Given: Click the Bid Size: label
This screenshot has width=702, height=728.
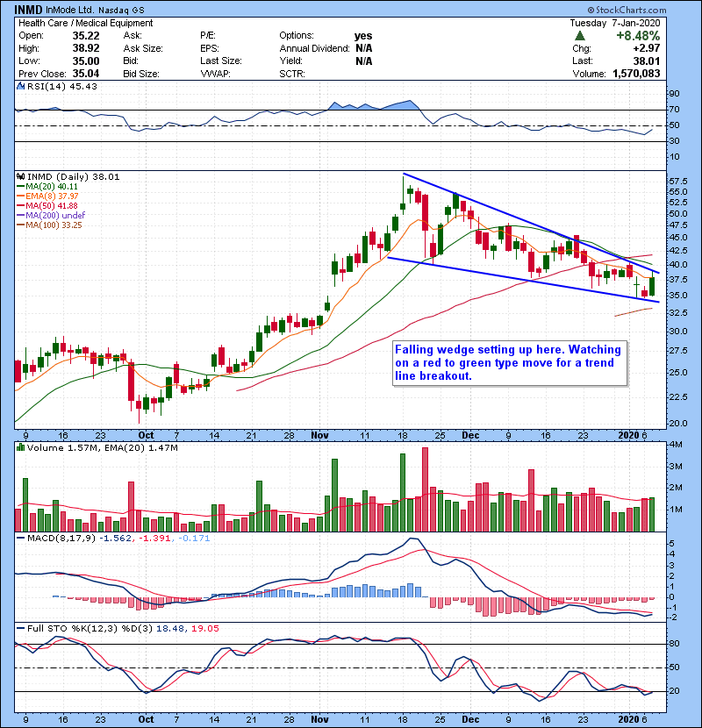Looking at the screenshot, I should [x=141, y=74].
